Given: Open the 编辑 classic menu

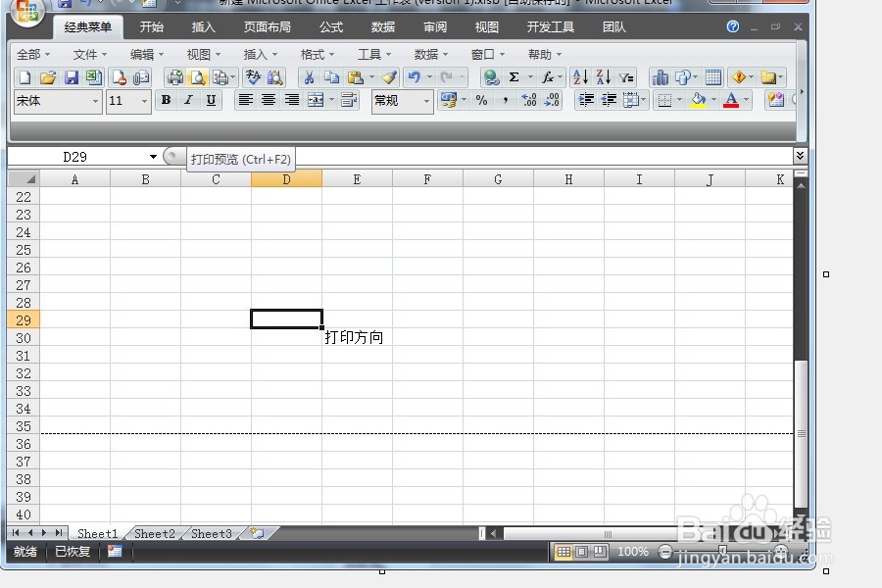Looking at the screenshot, I should [147, 55].
